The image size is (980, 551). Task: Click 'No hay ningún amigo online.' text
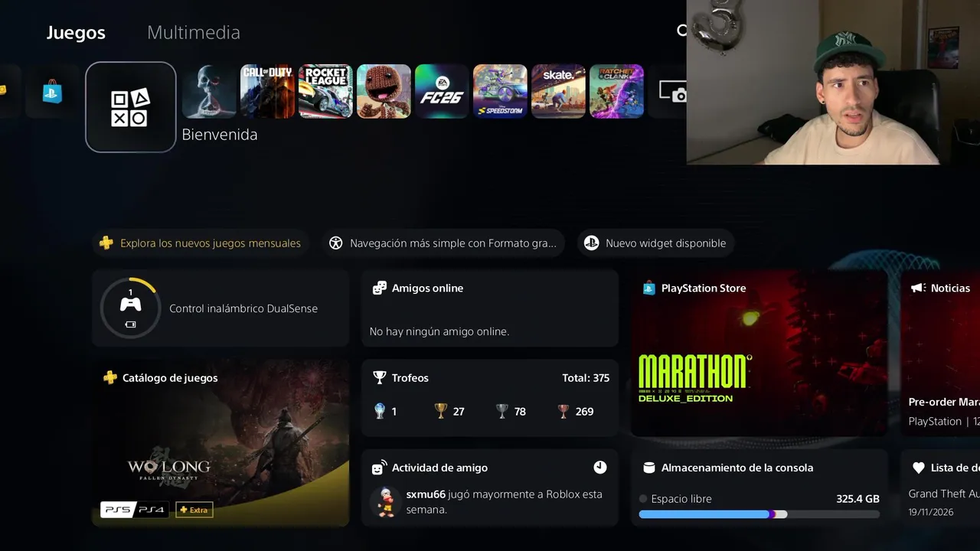click(x=439, y=331)
